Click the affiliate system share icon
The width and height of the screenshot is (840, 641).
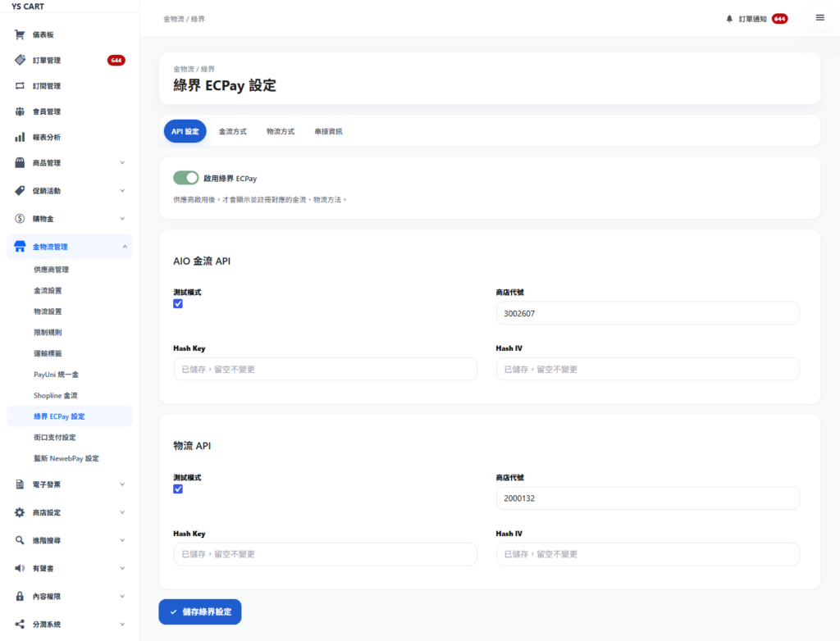point(20,624)
